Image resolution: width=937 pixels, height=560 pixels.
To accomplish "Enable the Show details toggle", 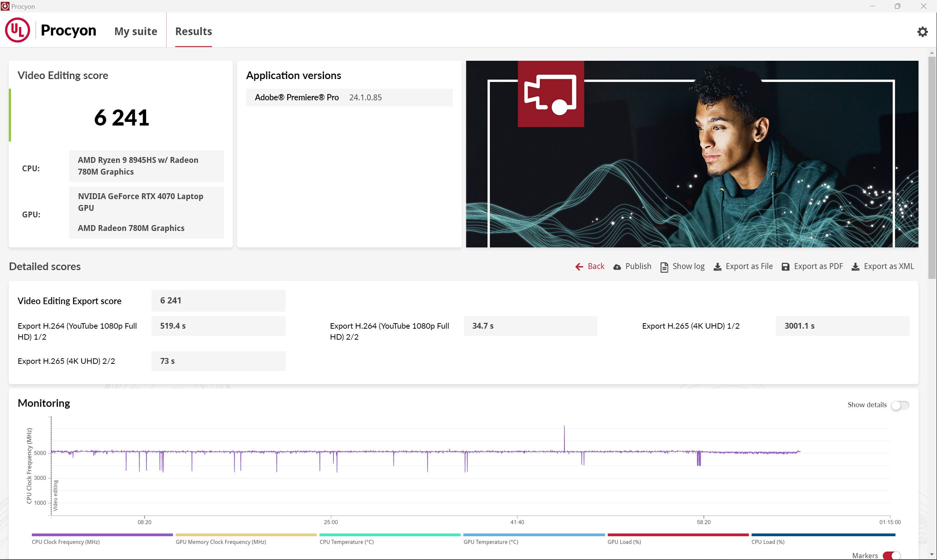I will (x=900, y=405).
